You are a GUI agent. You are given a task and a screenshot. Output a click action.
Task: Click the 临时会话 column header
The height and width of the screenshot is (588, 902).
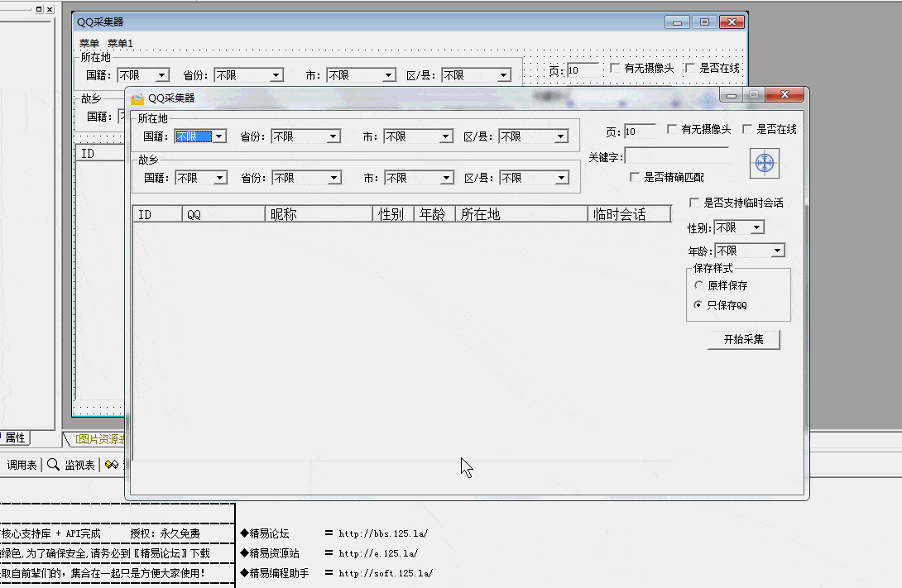pyautogui.click(x=630, y=214)
